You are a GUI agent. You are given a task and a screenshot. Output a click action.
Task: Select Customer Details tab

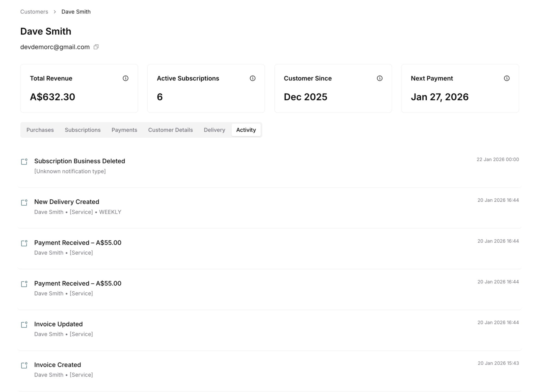[170, 130]
